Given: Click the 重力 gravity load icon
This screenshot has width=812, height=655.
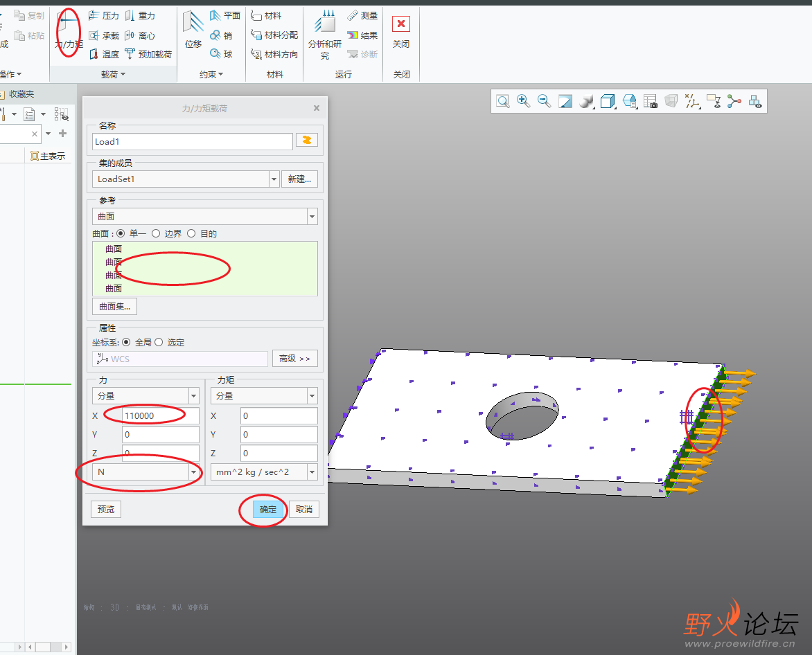Looking at the screenshot, I should click(x=140, y=16).
